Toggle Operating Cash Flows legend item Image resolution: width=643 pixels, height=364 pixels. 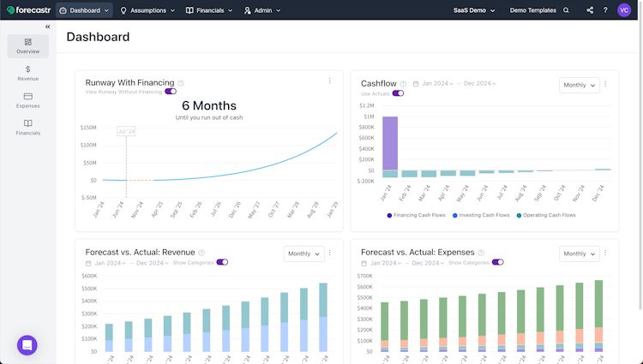546,215
